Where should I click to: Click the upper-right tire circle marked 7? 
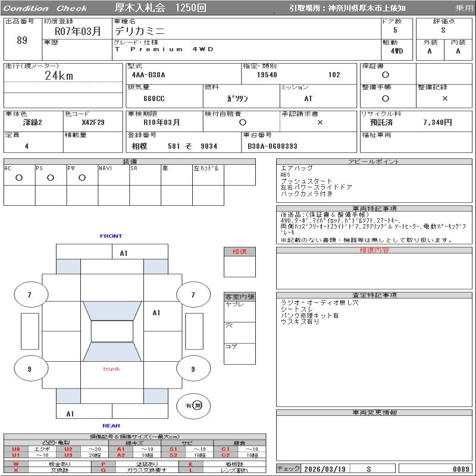pyautogui.click(x=192, y=294)
